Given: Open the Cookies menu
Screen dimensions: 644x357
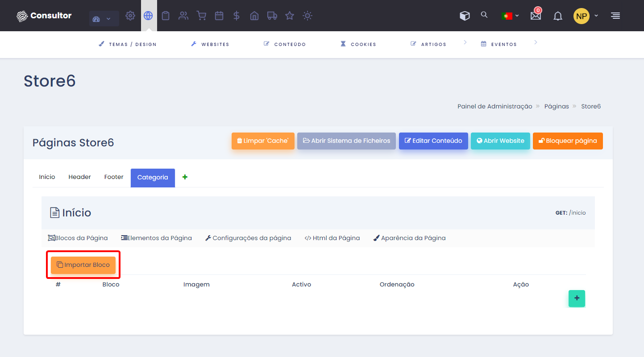Looking at the screenshot, I should [x=358, y=44].
